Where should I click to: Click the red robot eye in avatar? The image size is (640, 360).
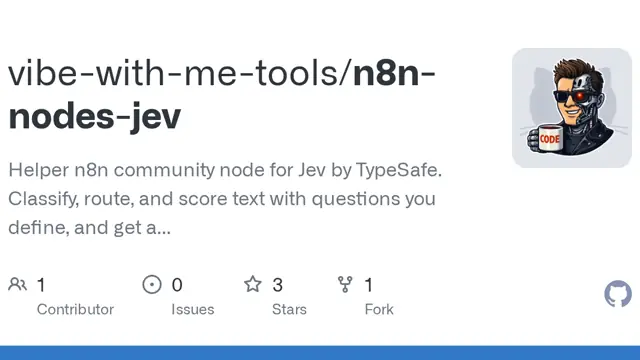[x=580, y=96]
